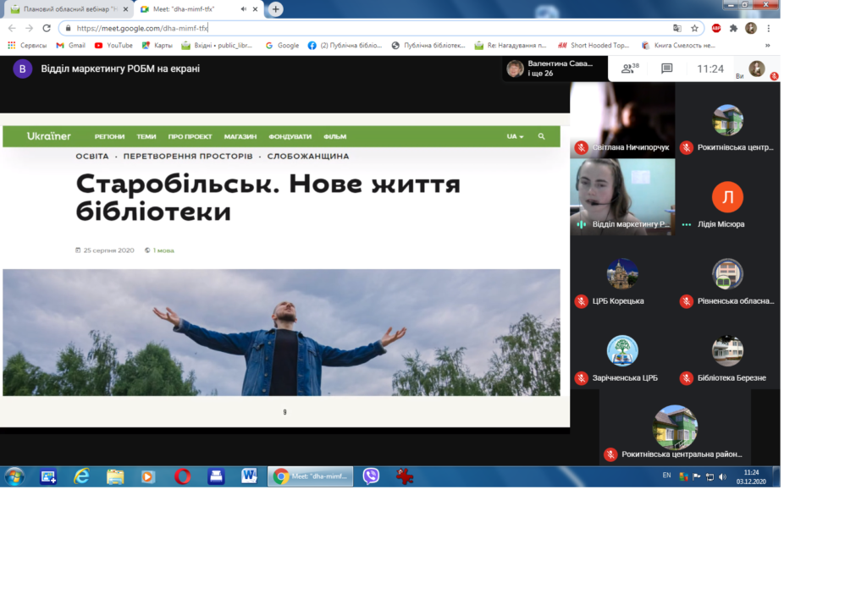Open the Meet chat panel icon
This screenshot has height=616, width=867.
pyautogui.click(x=666, y=69)
